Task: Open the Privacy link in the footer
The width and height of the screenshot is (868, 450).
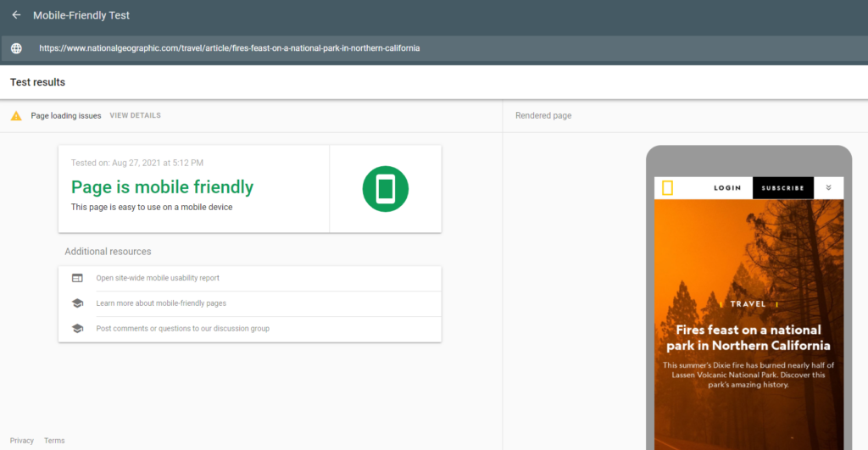Action: 22,441
